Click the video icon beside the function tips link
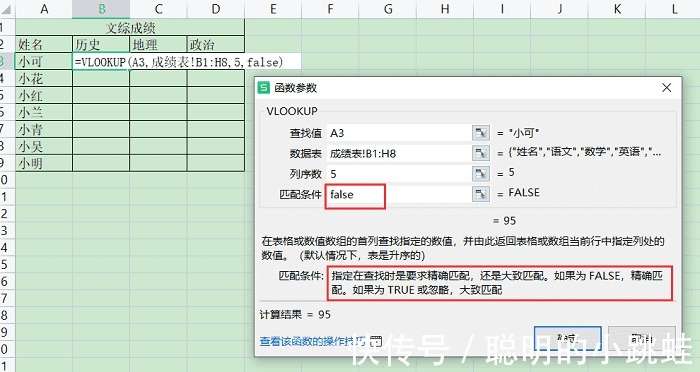 click(x=376, y=342)
